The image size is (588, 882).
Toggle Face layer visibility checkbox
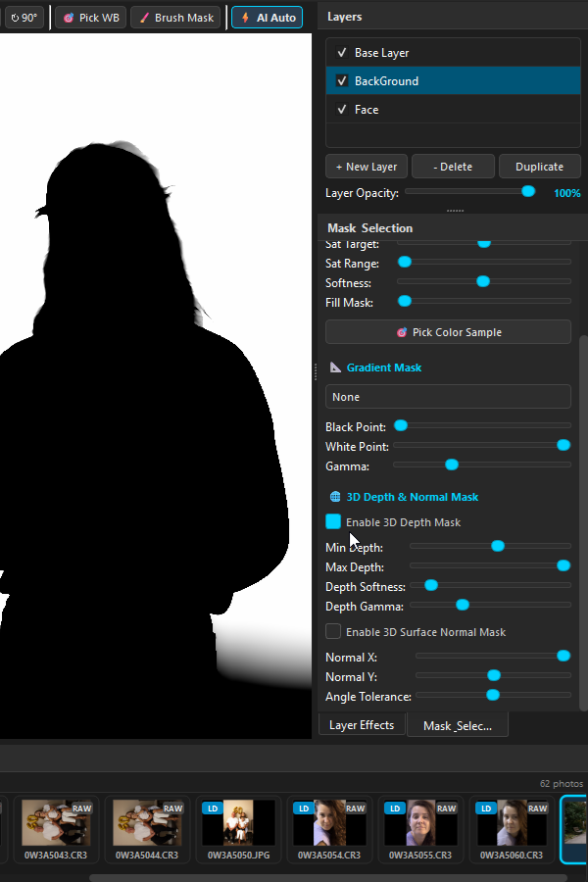pyautogui.click(x=342, y=109)
